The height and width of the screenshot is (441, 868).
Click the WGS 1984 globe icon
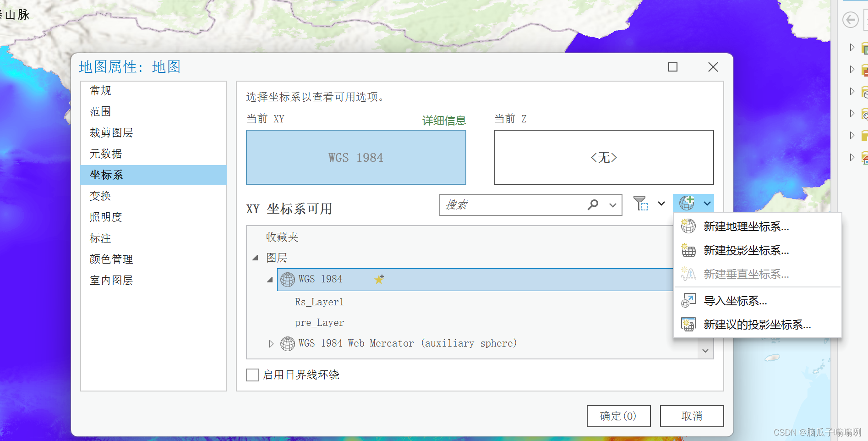pos(288,279)
